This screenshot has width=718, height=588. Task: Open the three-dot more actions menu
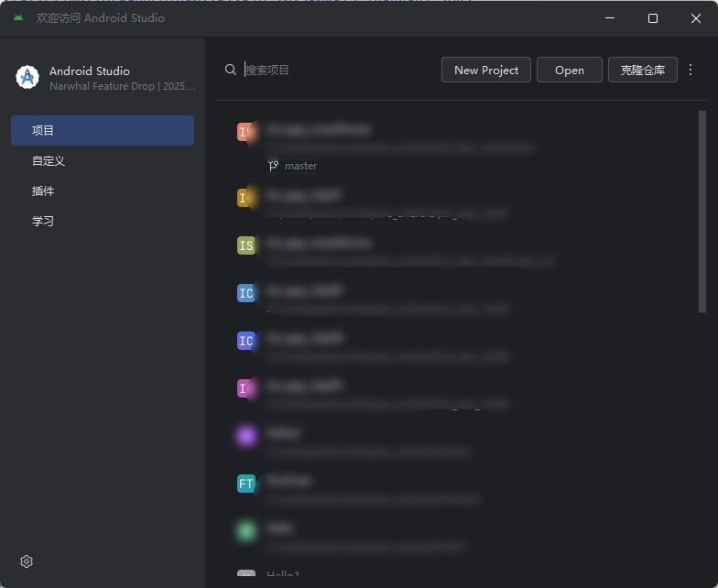point(691,70)
